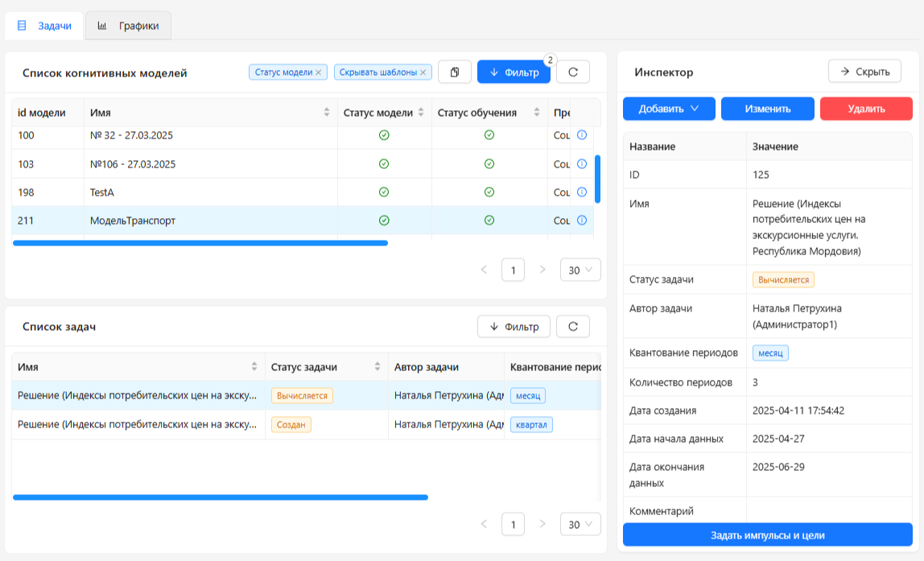The width and height of the screenshot is (924, 561).
Task: Refresh the task list
Action: [573, 326]
